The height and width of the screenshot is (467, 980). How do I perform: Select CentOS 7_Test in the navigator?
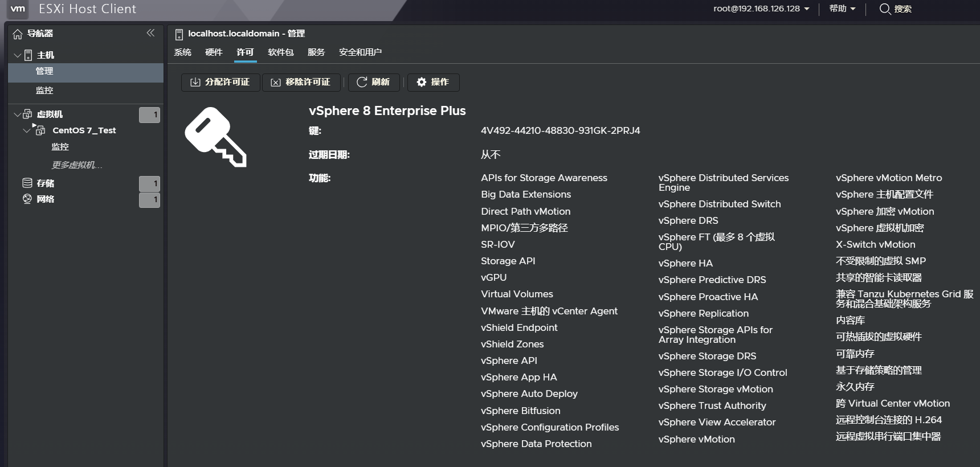click(84, 130)
